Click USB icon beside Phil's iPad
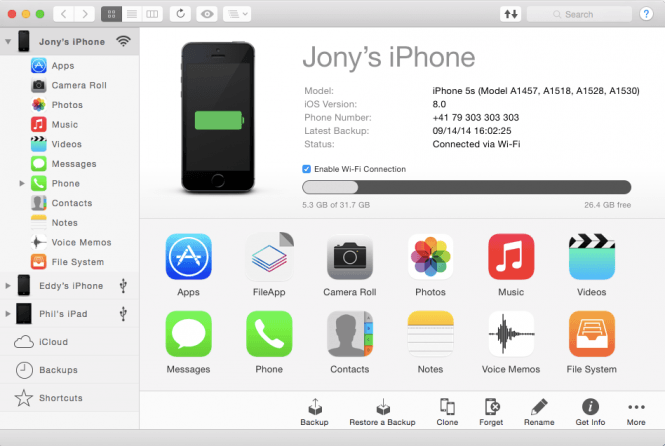 click(123, 314)
